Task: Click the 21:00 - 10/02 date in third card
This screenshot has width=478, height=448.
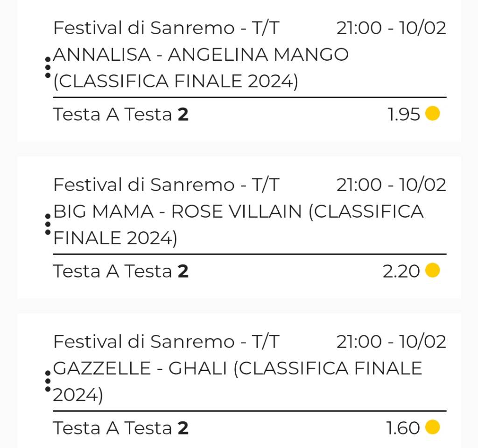Action: tap(392, 341)
